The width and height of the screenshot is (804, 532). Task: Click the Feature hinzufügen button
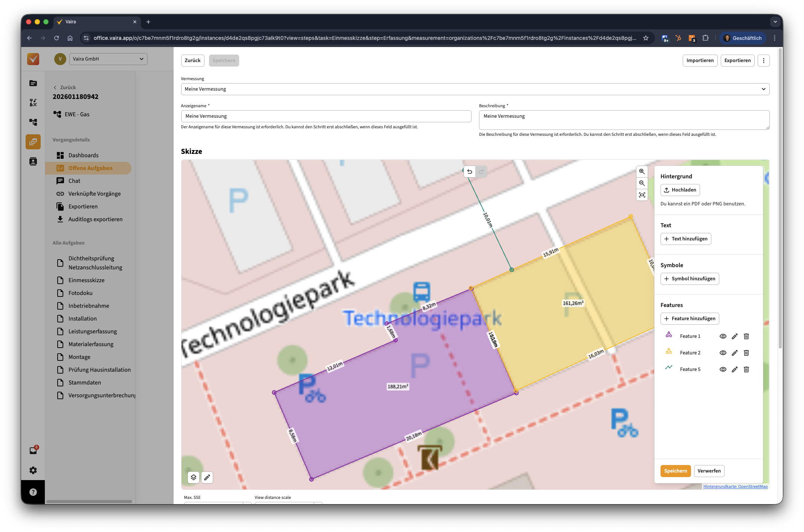[690, 319]
